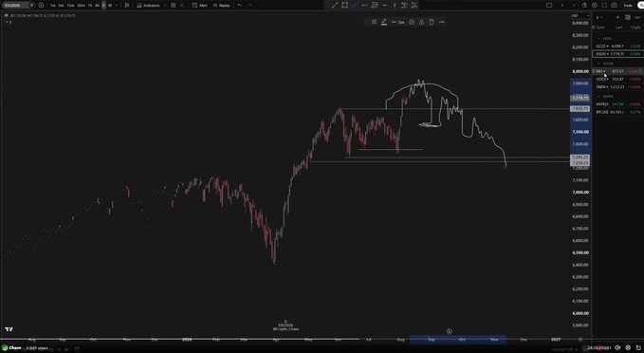Select the horizontal line drawing tool
This screenshot has width=644, height=353.
coord(384,6)
